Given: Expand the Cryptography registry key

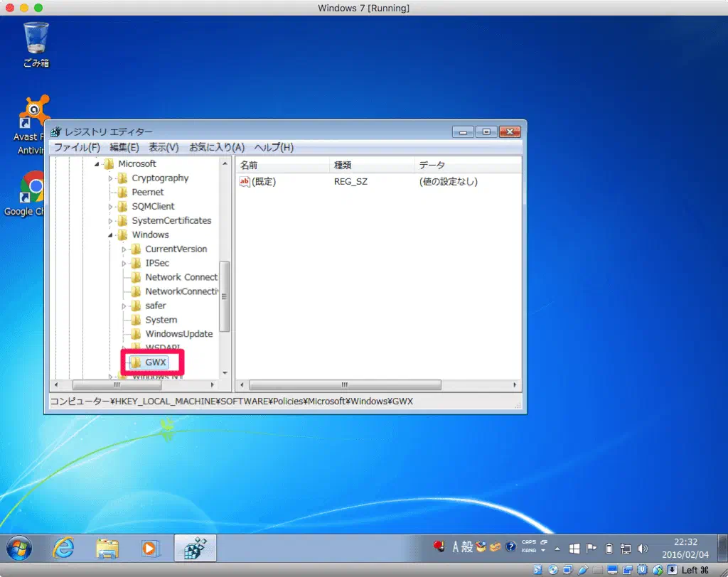Looking at the screenshot, I should [x=111, y=178].
